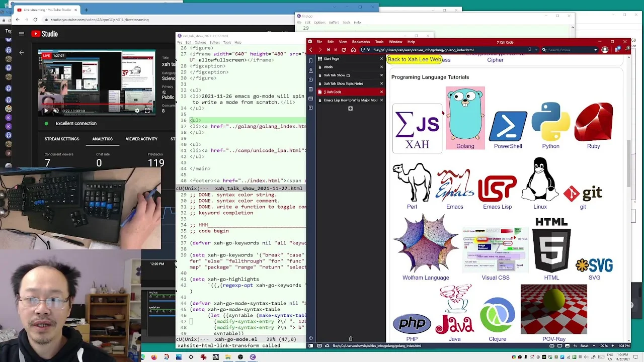Open Vivaldi History panel clock icon
Image resolution: width=644 pixels, height=362 pixels.
click(x=311, y=79)
